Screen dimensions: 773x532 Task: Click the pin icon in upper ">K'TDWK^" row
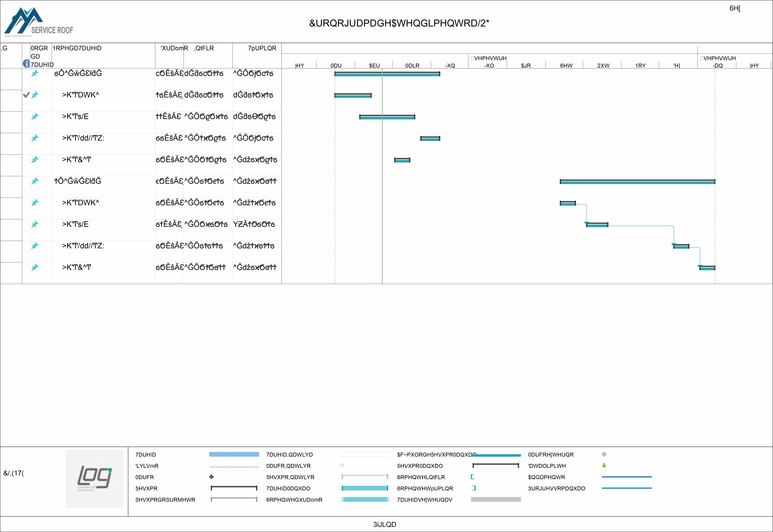tap(35, 95)
